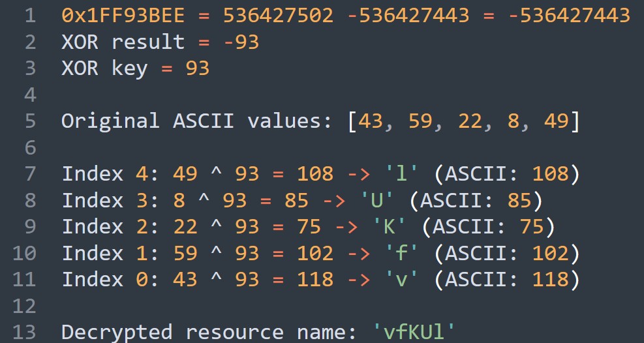Click the closing bracket of the ASCII array

pos(574,121)
